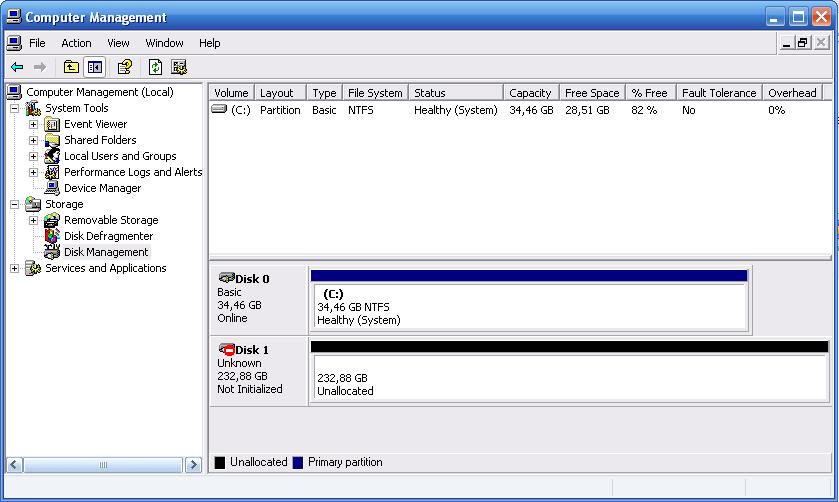Click the Up one level folder icon
The width and height of the screenshot is (839, 502).
[71, 67]
